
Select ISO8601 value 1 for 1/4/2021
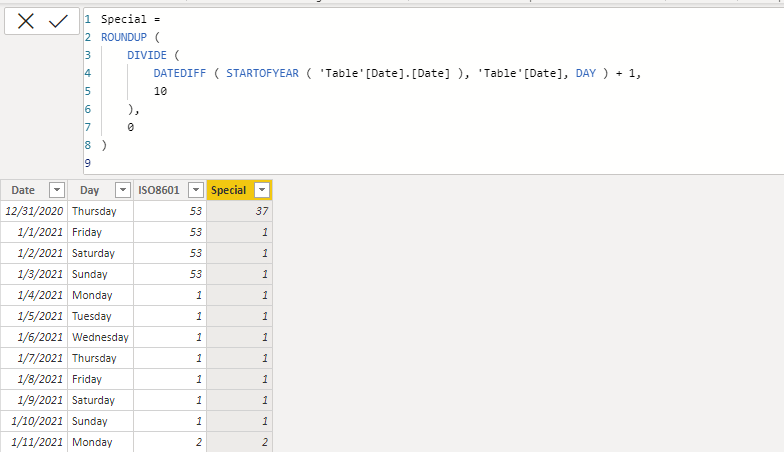click(x=170, y=295)
